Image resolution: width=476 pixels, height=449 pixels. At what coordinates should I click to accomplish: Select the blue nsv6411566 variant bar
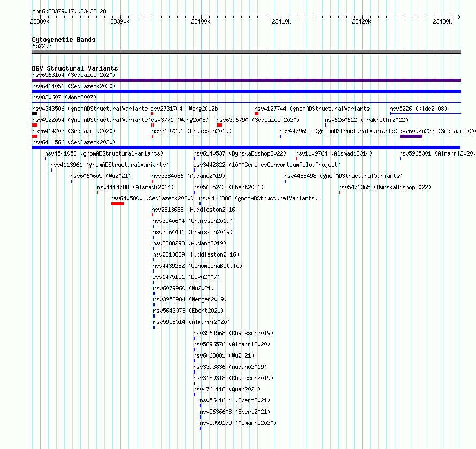[246, 148]
